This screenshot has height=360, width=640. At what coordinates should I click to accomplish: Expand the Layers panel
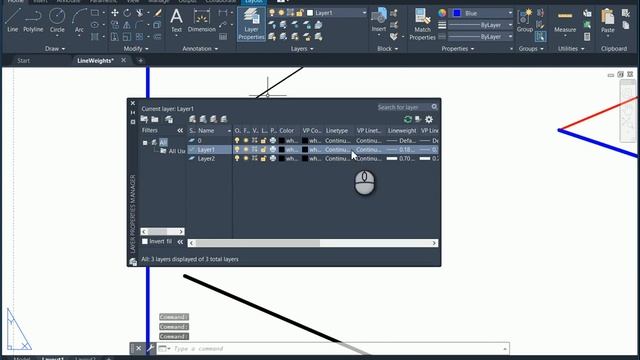pyautogui.click(x=302, y=49)
